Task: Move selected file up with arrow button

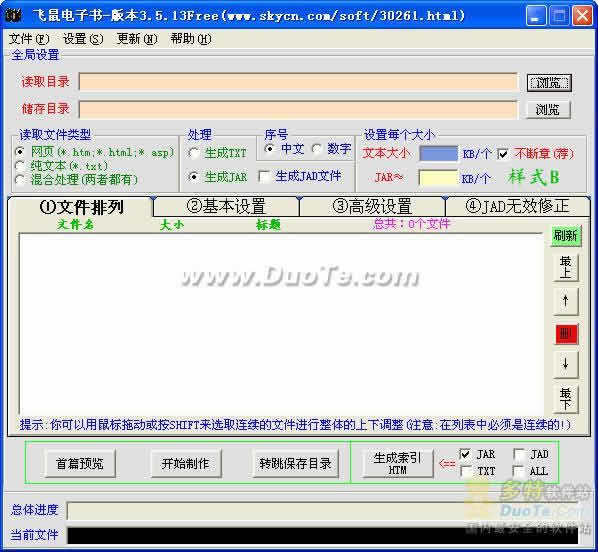Action: coord(566,301)
